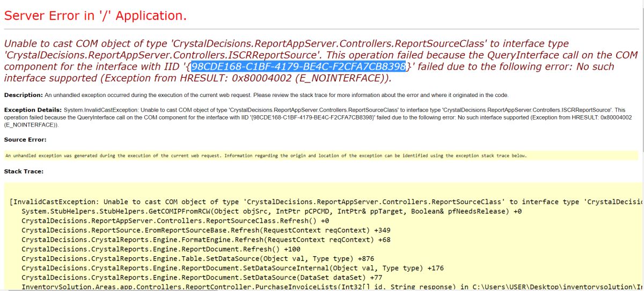This screenshot has width=644, height=291.
Task: Click "System.InvalidCastException" in exception details
Action: click(x=100, y=109)
